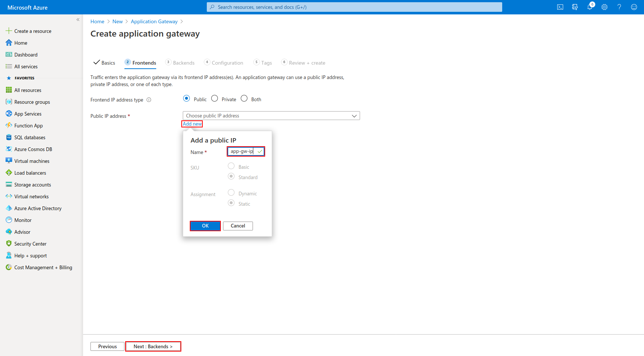This screenshot has width=644, height=356.
Task: Show Frontend IP address type info tooltip
Action: 149,100
